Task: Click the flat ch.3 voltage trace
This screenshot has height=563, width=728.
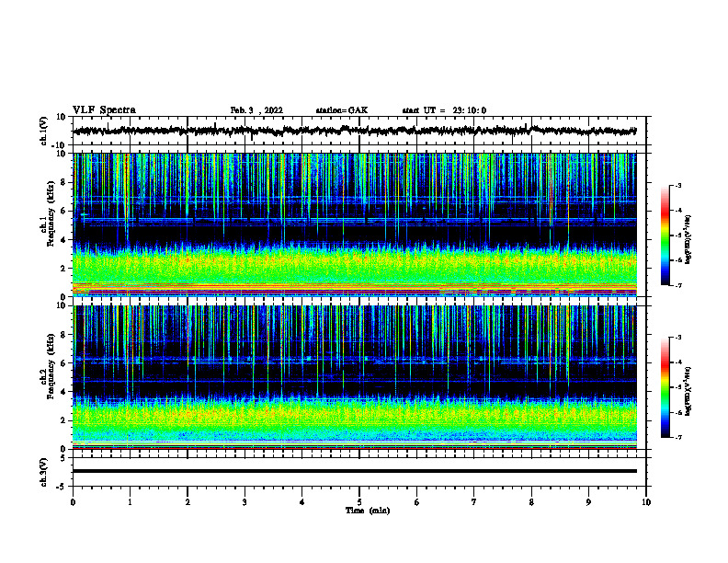Action: pyautogui.click(x=354, y=471)
